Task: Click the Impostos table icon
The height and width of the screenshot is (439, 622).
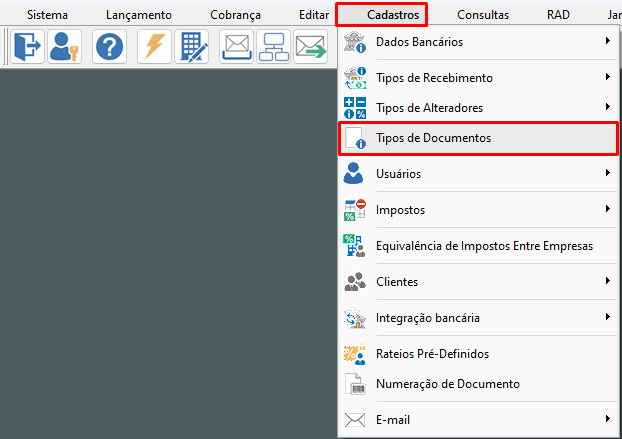Action: 355,210
